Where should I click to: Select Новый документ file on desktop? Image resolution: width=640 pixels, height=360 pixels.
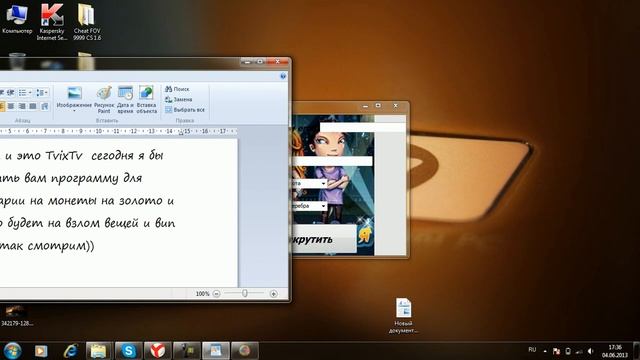tap(403, 316)
